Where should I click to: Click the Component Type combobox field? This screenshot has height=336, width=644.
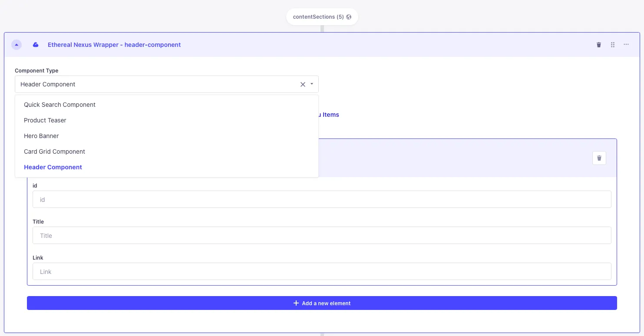coord(156,84)
